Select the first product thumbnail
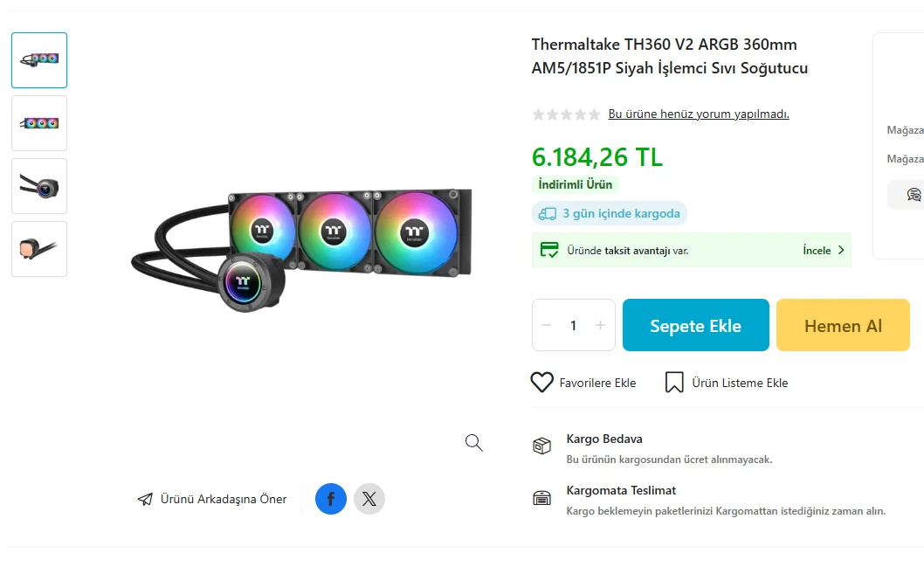The height and width of the screenshot is (567, 924). [x=39, y=60]
